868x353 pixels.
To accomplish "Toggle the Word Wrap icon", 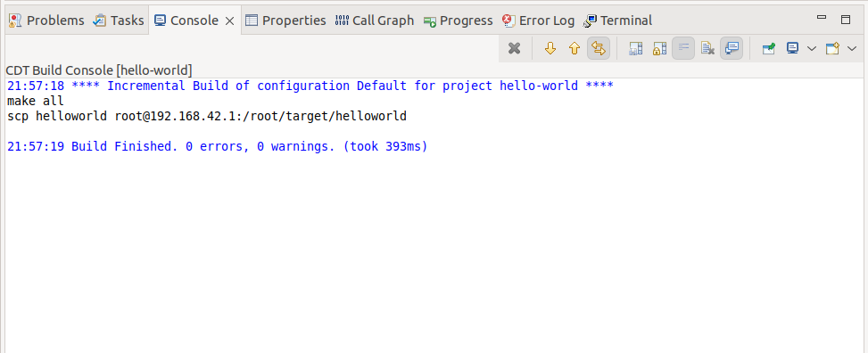I will tap(683, 49).
